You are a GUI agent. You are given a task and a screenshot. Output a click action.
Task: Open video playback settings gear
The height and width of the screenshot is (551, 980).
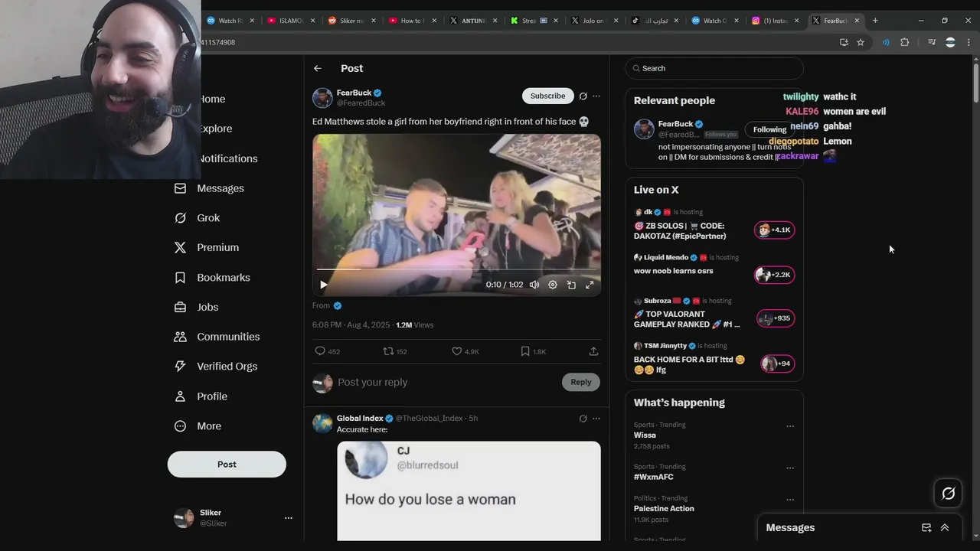(x=553, y=285)
